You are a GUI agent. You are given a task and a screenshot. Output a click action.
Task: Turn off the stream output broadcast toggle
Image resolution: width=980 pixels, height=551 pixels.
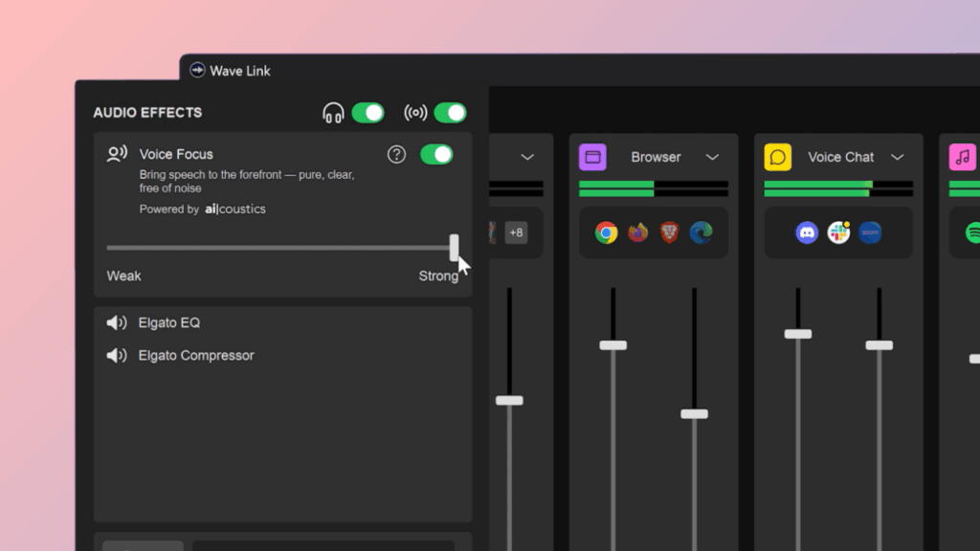click(451, 112)
